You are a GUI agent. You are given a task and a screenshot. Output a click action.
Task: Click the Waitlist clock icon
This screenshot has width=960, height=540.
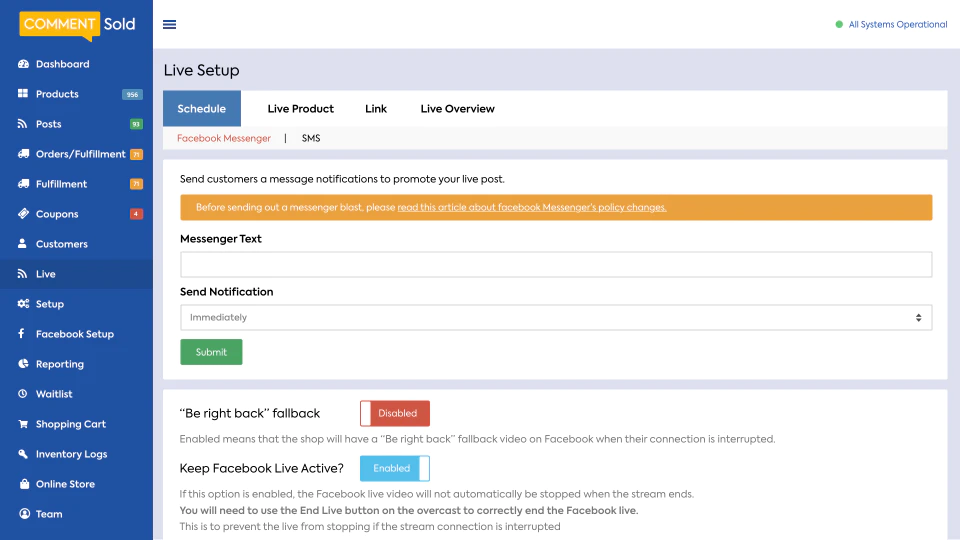(x=23, y=394)
